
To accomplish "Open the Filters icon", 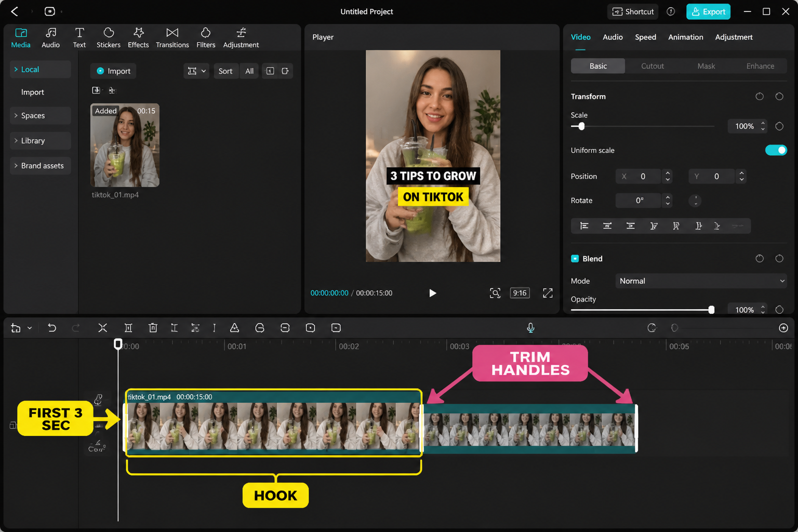I will [x=206, y=37].
